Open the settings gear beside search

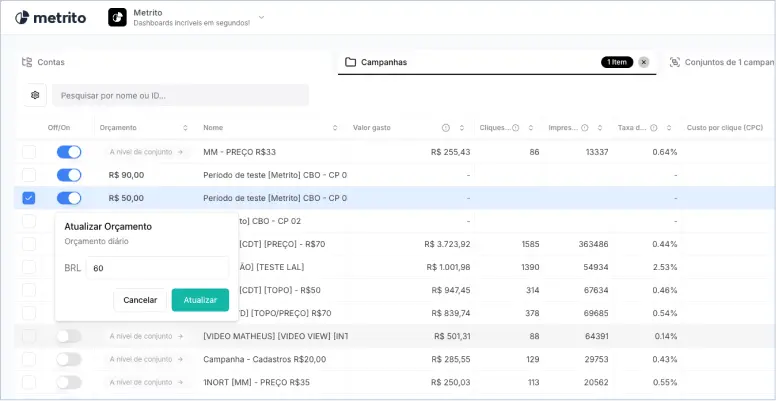click(x=36, y=95)
